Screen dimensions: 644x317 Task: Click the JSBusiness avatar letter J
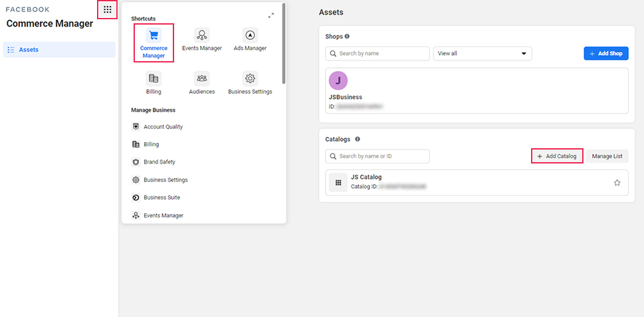pyautogui.click(x=338, y=80)
